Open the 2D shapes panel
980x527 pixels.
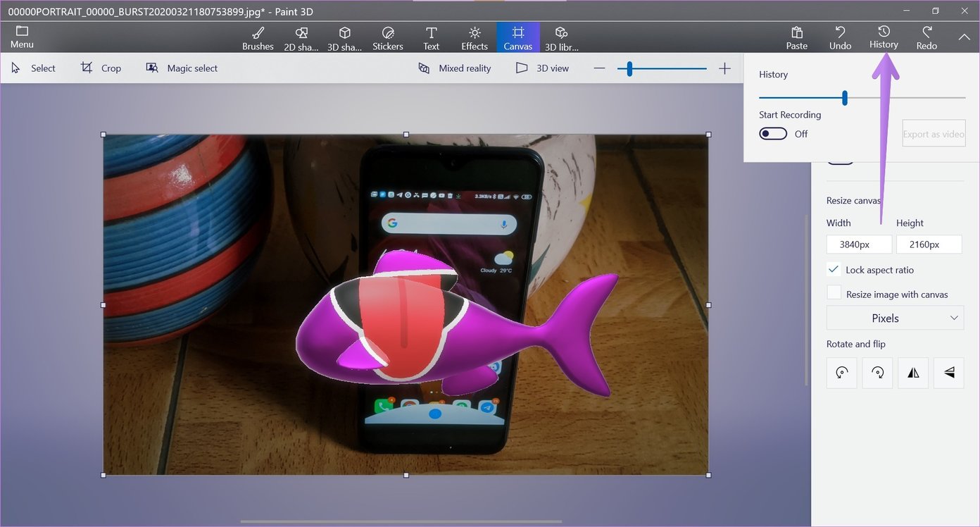pyautogui.click(x=301, y=37)
